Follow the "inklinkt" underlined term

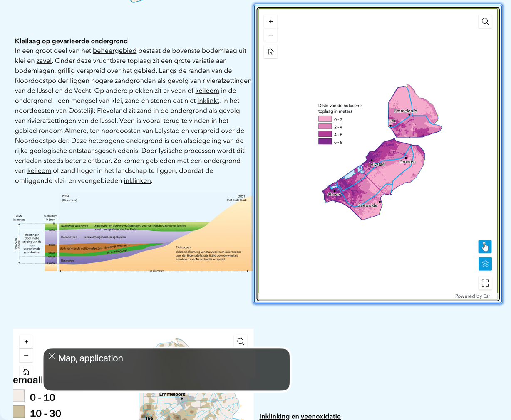208,101
